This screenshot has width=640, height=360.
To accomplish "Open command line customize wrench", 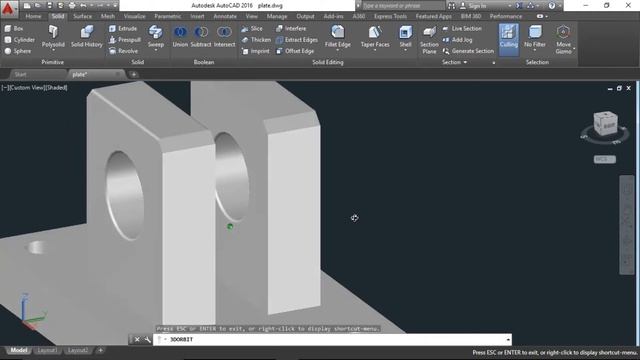I will [147, 340].
